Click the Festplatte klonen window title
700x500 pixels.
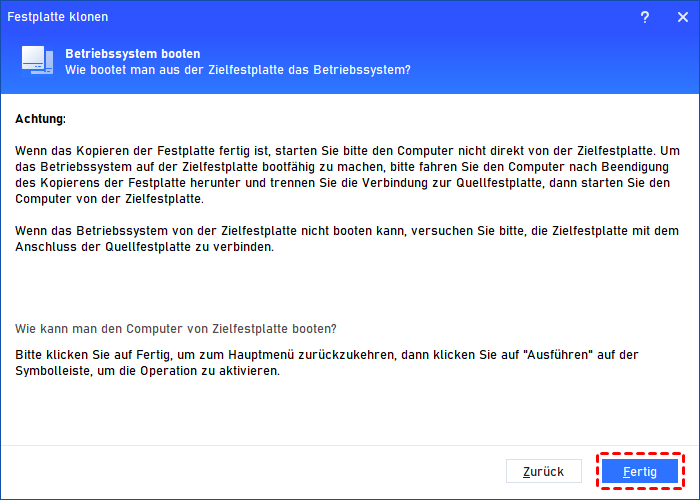click(59, 17)
